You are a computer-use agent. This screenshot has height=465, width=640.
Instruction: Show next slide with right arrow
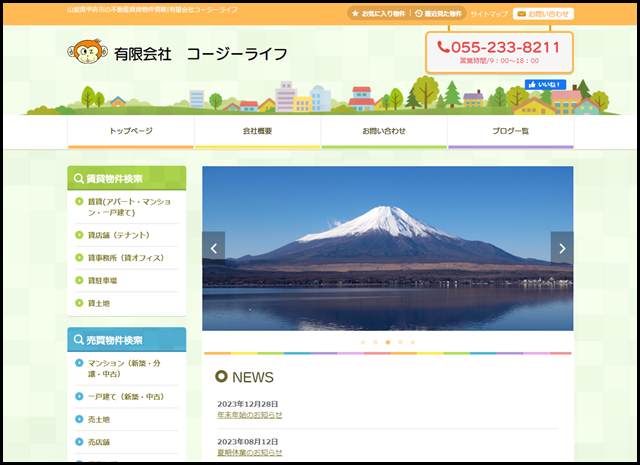tap(562, 248)
